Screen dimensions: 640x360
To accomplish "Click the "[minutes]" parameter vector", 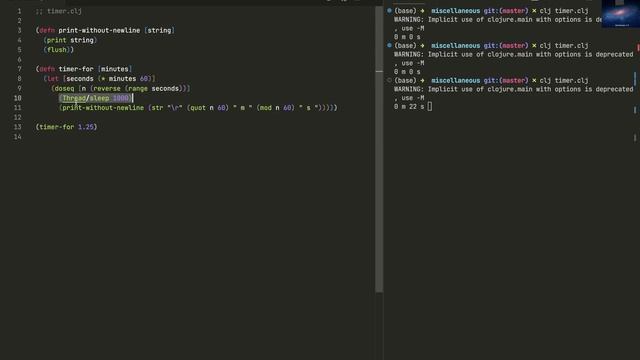I will [115, 69].
